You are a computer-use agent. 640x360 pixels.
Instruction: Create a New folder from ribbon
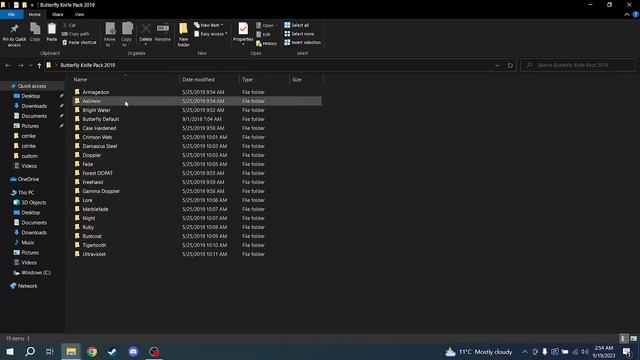pyautogui.click(x=183, y=35)
